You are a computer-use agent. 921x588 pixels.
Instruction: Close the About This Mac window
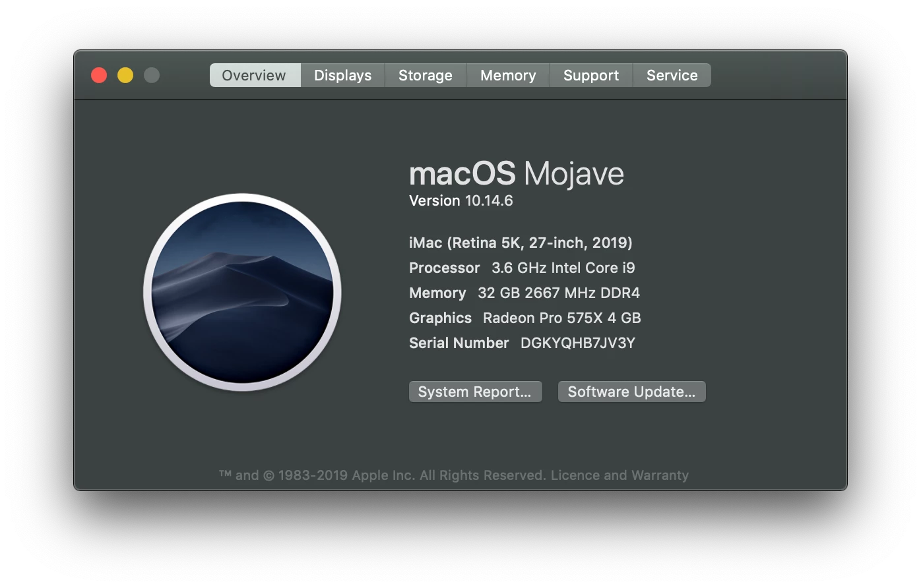coord(99,75)
